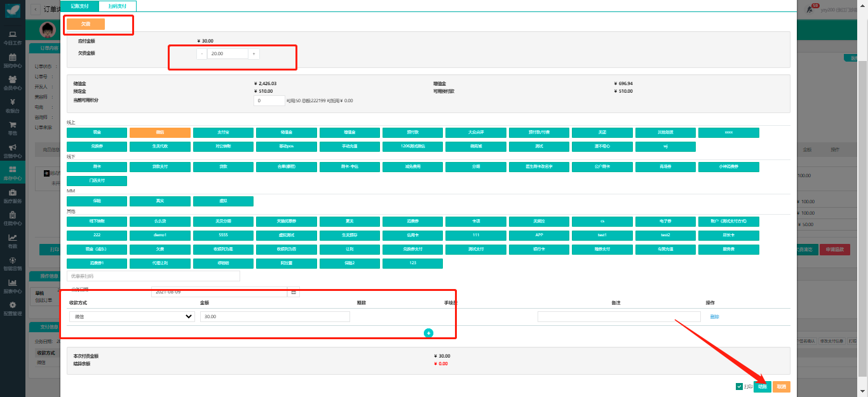Choose 银行卡 payment method

pyautogui.click(x=539, y=249)
